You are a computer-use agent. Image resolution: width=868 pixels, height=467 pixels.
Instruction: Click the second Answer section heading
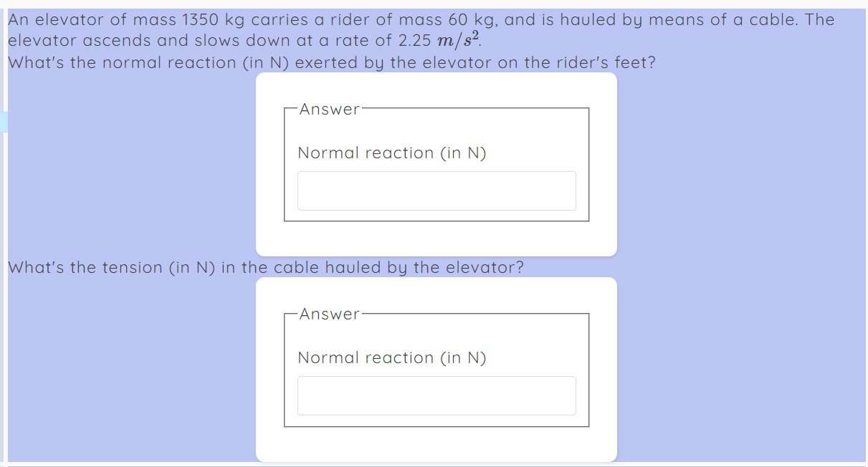tap(330, 314)
